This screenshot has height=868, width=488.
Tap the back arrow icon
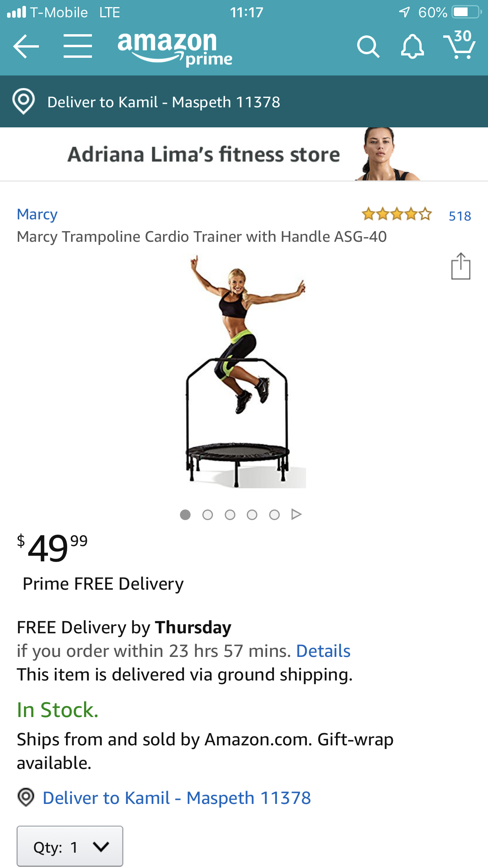(x=26, y=46)
